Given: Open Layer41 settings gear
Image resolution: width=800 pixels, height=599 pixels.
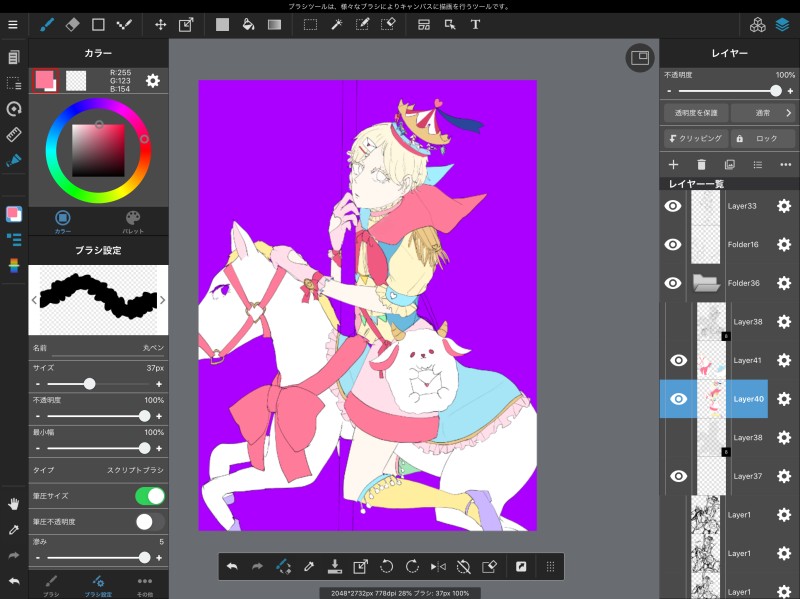Looking at the screenshot, I should tap(784, 360).
